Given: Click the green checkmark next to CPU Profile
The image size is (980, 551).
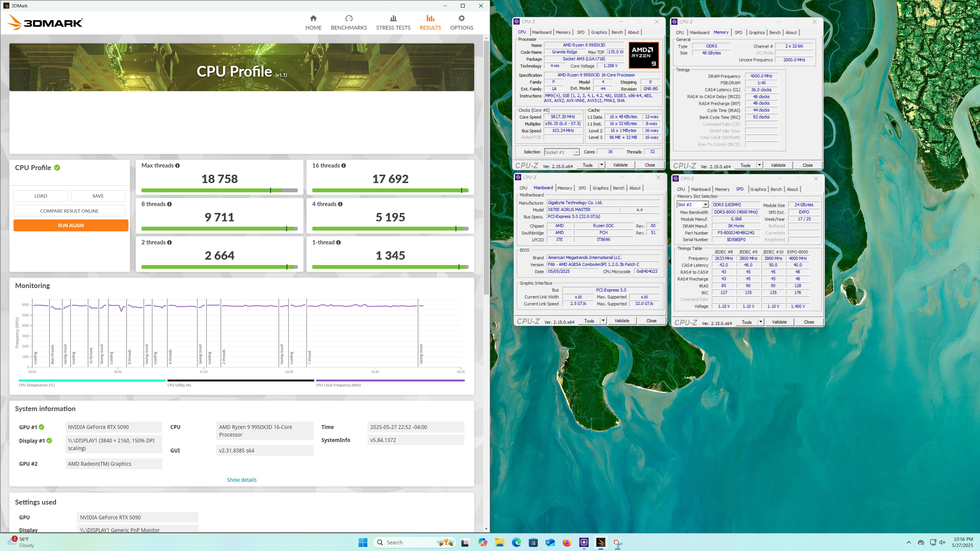Looking at the screenshot, I should point(57,167).
